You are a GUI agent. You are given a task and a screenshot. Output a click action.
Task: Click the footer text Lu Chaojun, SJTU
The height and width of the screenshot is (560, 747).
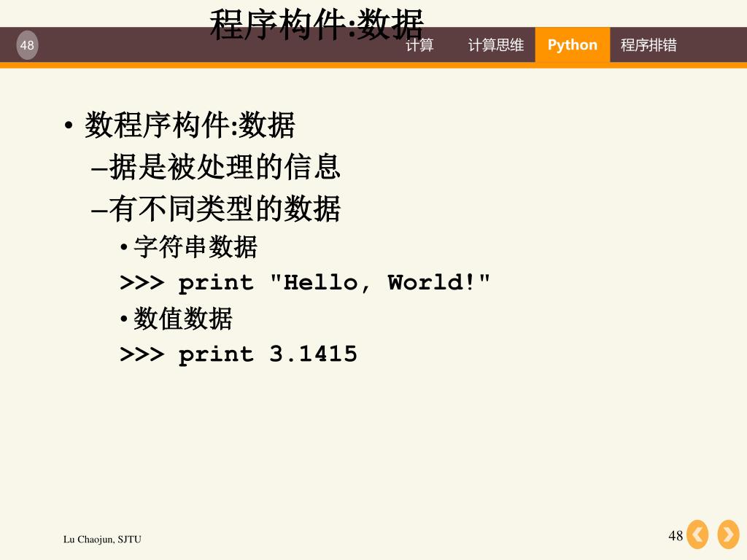[x=102, y=539]
